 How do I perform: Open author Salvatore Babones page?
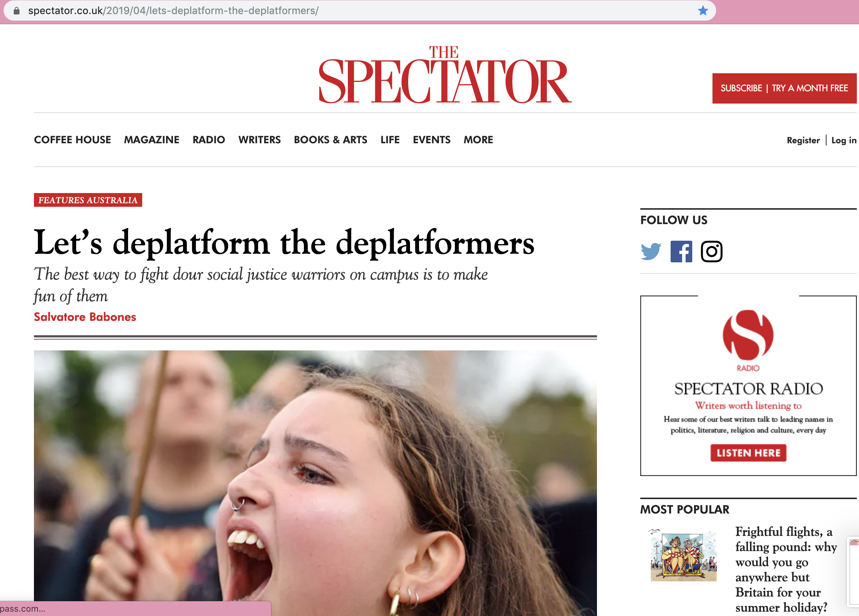coord(85,317)
